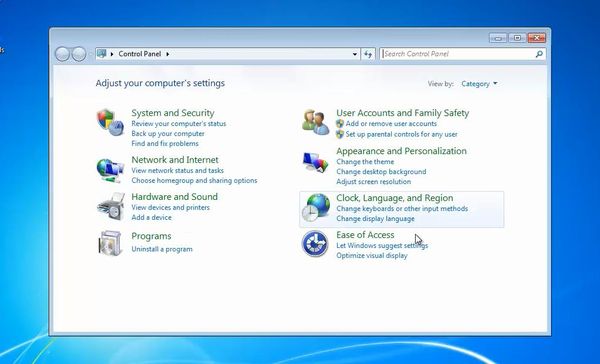The width and height of the screenshot is (600, 364).
Task: Open System and Security shield icon
Action: (110, 122)
